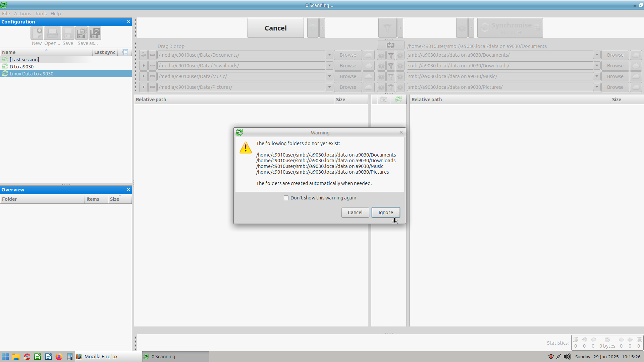The width and height of the screenshot is (644, 362).
Task: Open the file manager from taskbar
Action: point(16,357)
